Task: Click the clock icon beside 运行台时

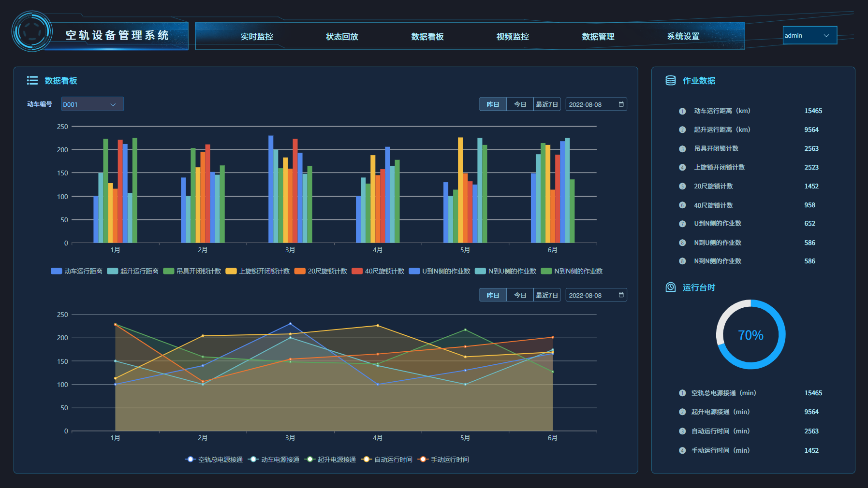Action: pyautogui.click(x=670, y=287)
